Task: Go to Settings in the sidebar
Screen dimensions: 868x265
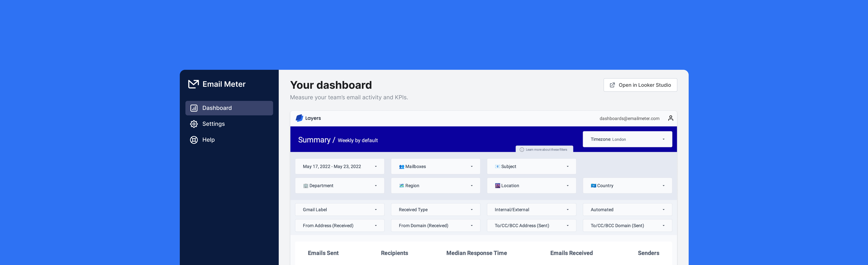Action: pos(229,124)
